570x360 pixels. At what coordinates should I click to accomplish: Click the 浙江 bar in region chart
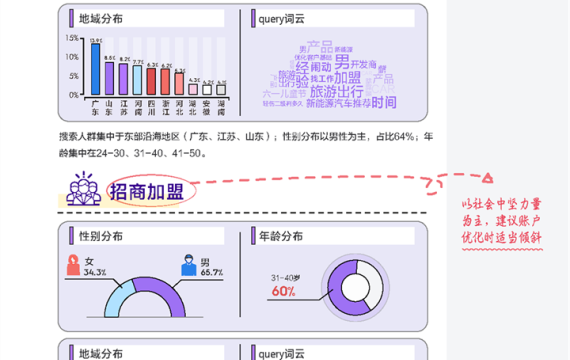165,82
